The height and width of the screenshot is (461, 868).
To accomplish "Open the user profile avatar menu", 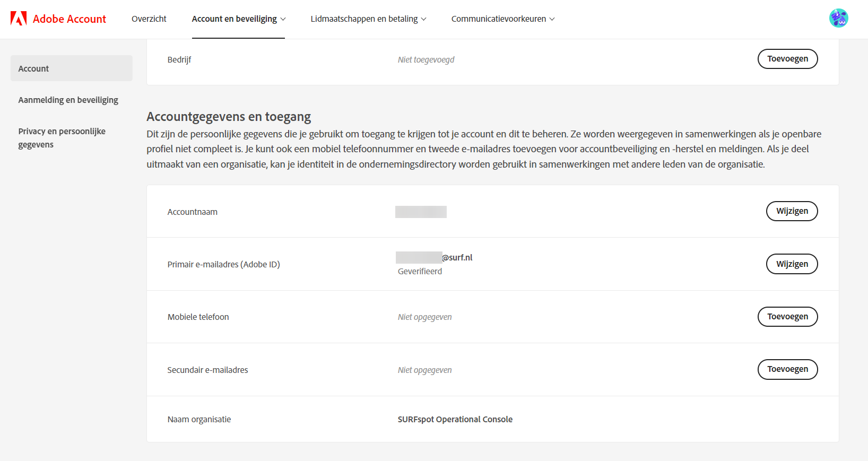I will point(838,18).
